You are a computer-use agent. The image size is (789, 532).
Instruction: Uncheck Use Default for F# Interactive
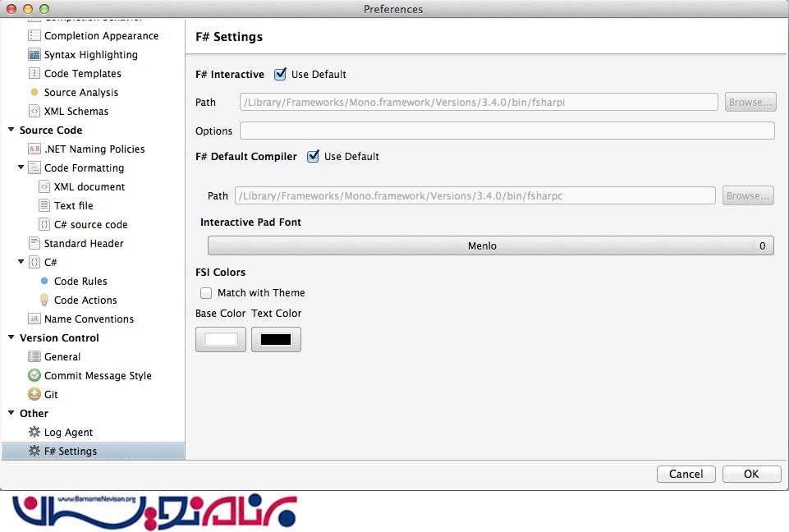280,74
